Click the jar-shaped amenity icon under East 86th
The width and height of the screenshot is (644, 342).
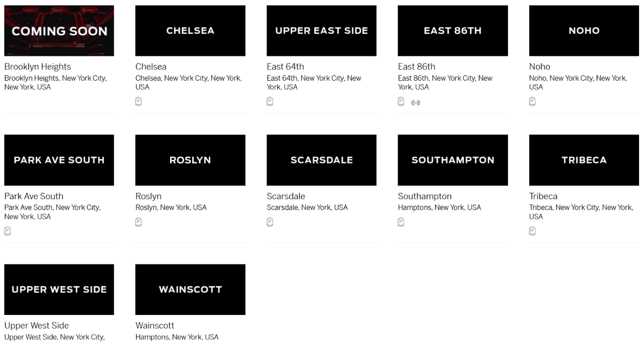tap(401, 101)
